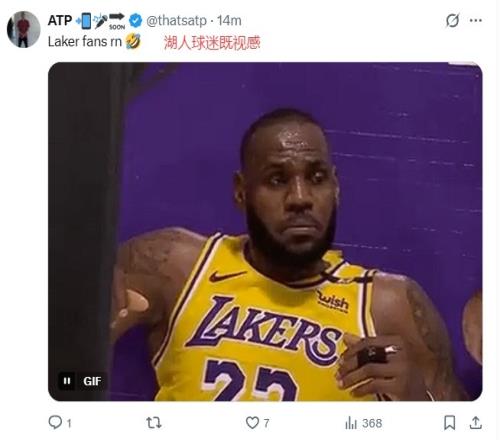Viewport: 500px width, 440px height.
Task: Click the Grok explain post icon
Action: point(453,20)
